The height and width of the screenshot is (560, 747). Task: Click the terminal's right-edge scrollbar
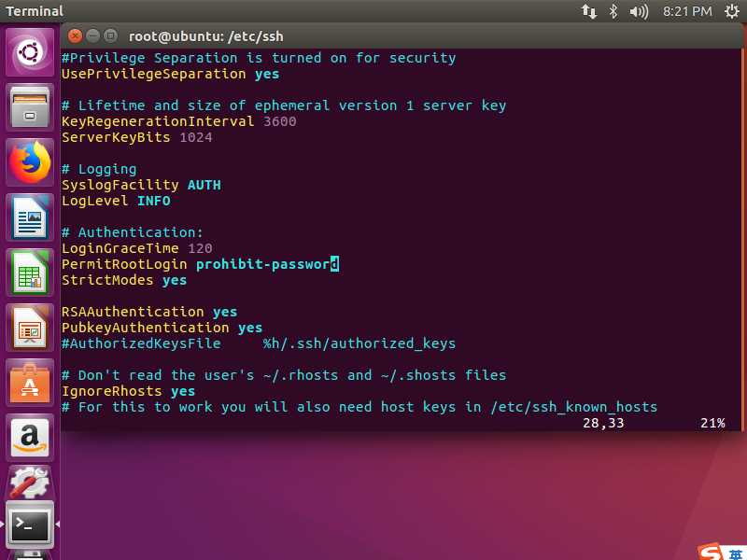(742, 240)
